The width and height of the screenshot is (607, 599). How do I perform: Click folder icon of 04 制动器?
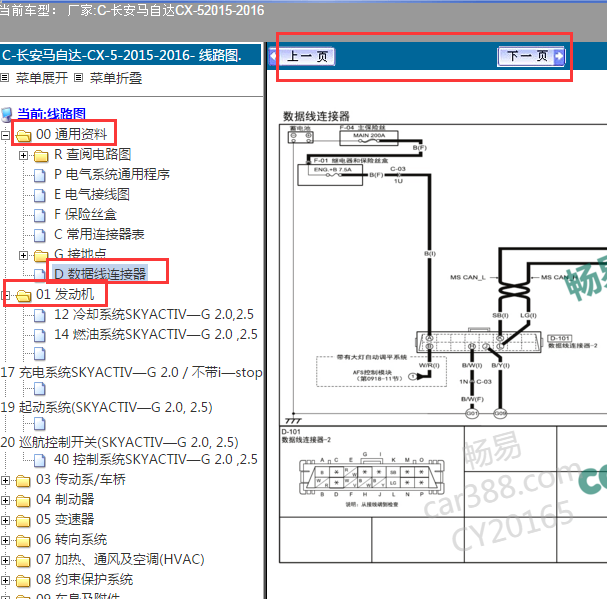(23, 501)
